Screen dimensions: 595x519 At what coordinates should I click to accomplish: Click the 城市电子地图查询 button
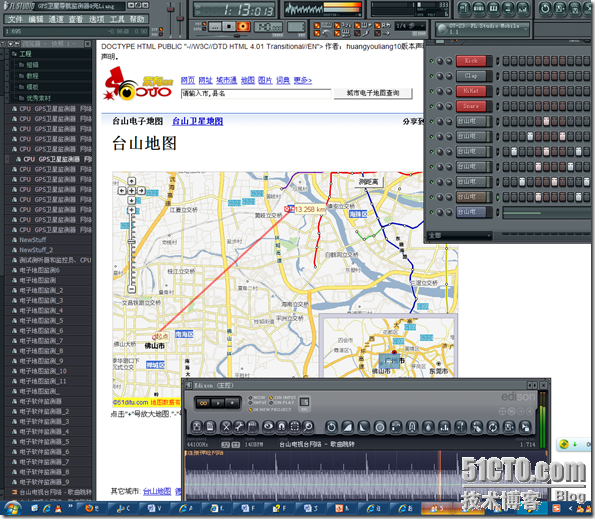pyautogui.click(x=373, y=93)
